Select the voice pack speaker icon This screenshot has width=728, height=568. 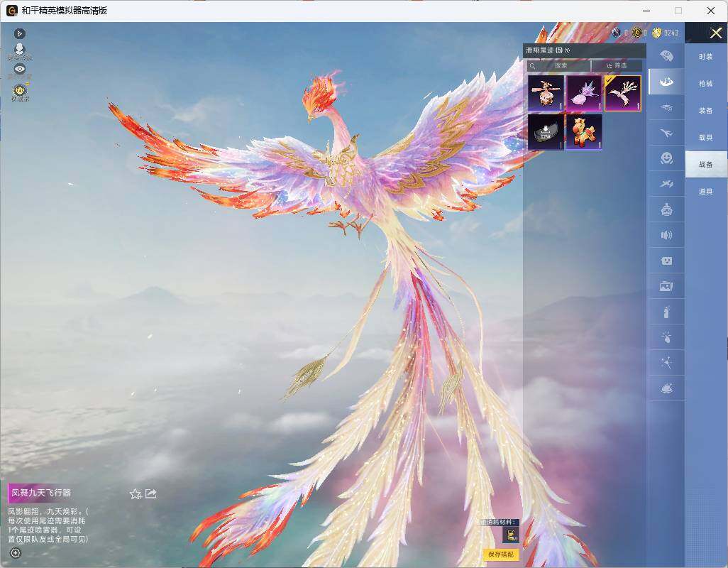coord(666,235)
